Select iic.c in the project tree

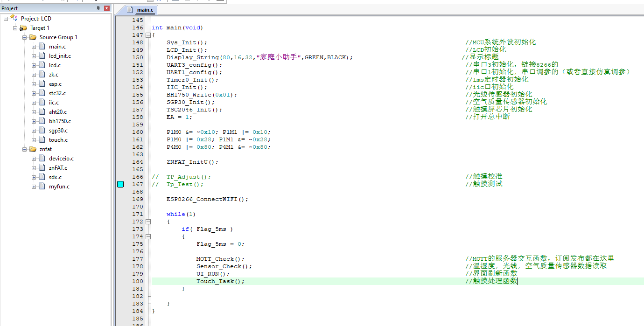(54, 102)
